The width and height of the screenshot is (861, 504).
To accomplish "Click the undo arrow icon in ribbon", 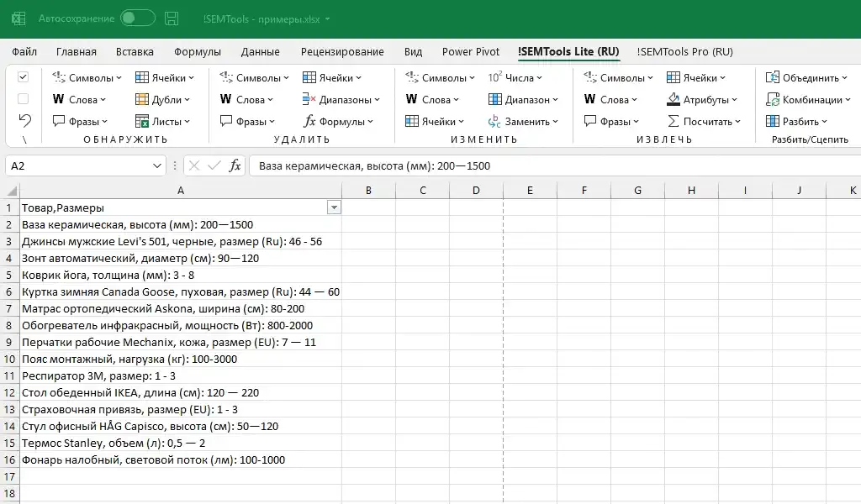I will 24,120.
